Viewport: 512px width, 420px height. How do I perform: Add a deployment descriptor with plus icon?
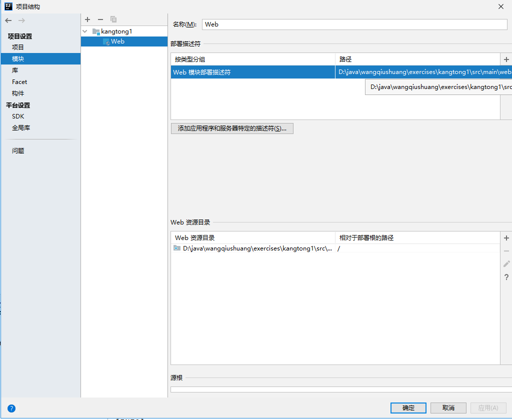(506, 59)
